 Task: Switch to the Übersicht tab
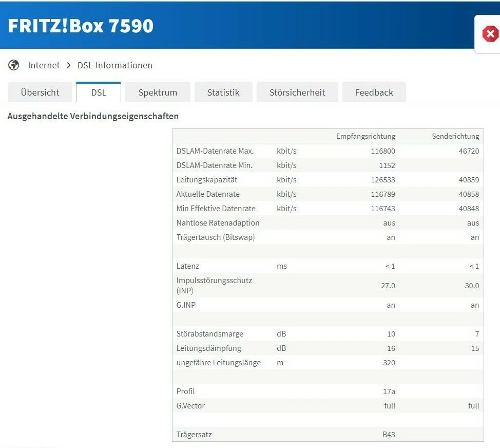point(40,92)
